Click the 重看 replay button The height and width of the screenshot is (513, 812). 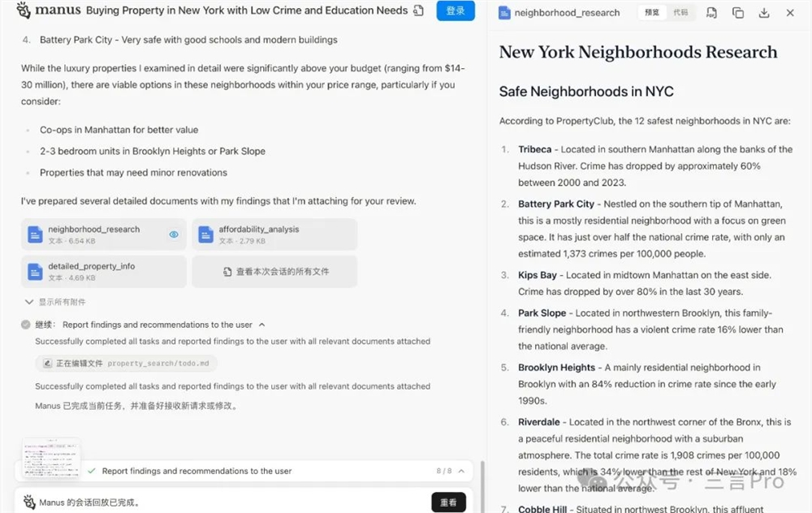448,502
